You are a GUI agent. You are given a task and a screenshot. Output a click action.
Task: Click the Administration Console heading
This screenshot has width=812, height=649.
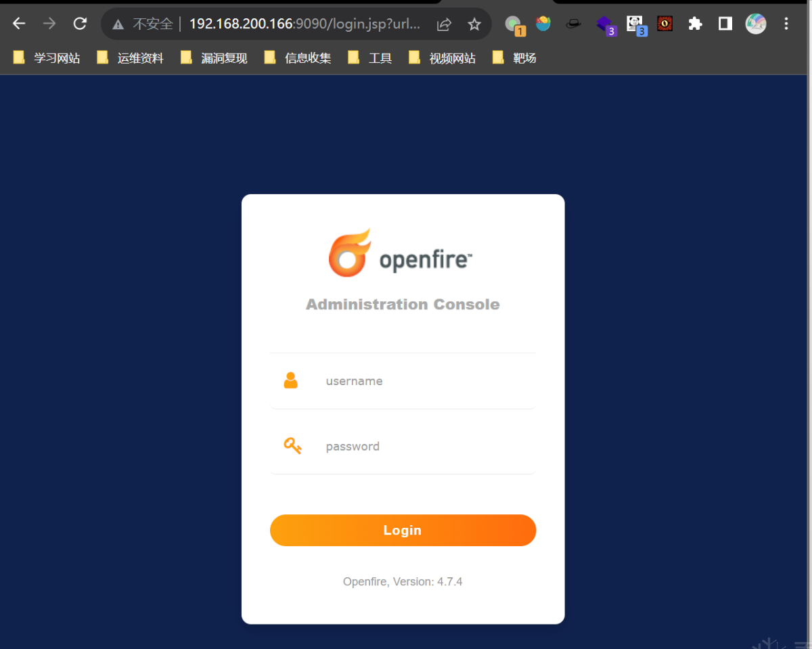pyautogui.click(x=403, y=305)
